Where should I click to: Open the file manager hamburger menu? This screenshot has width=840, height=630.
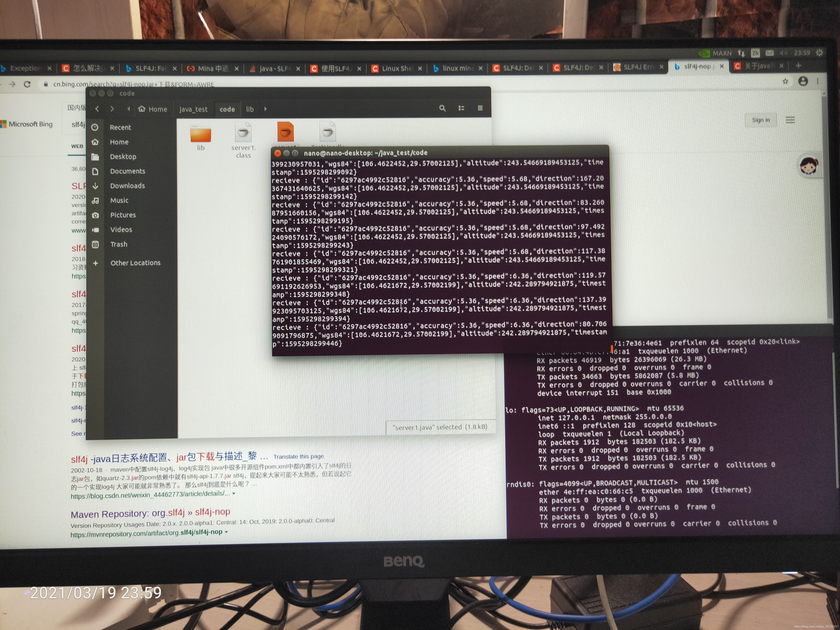[480, 108]
